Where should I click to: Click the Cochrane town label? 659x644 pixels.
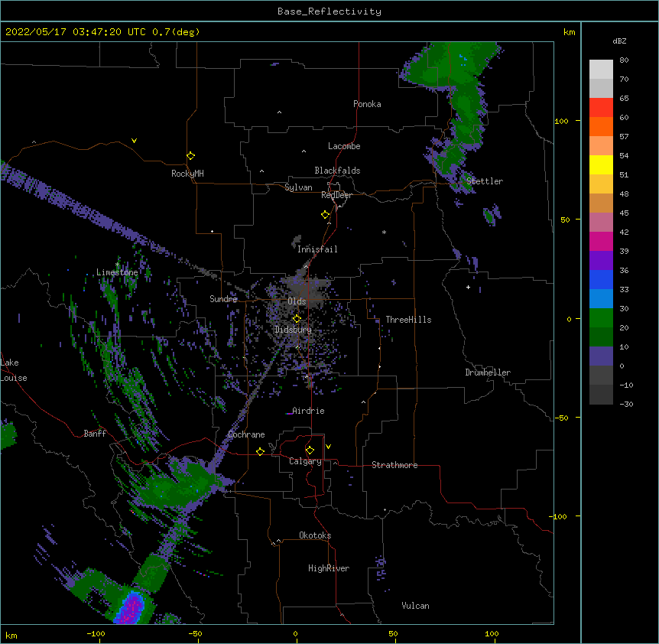(x=246, y=434)
